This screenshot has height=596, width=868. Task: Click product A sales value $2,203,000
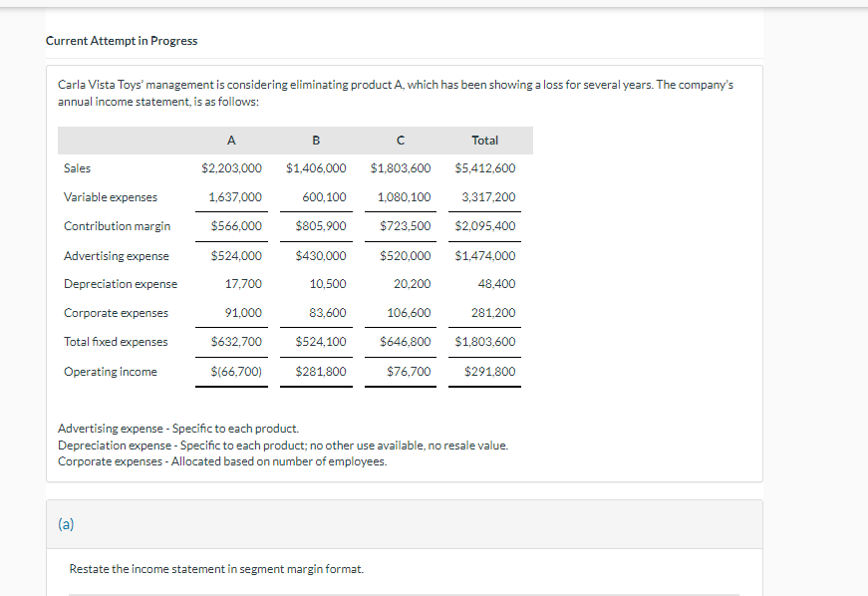click(231, 168)
